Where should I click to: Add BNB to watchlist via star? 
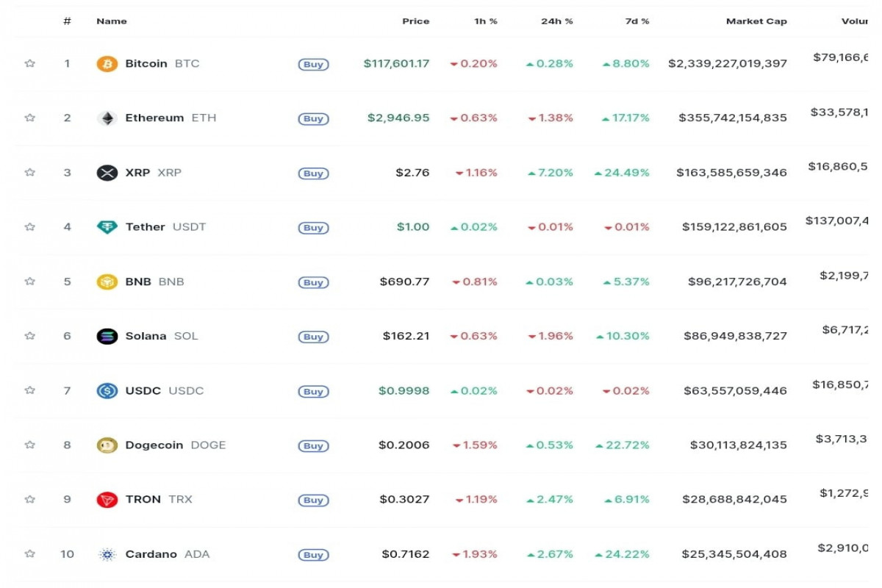tap(30, 281)
